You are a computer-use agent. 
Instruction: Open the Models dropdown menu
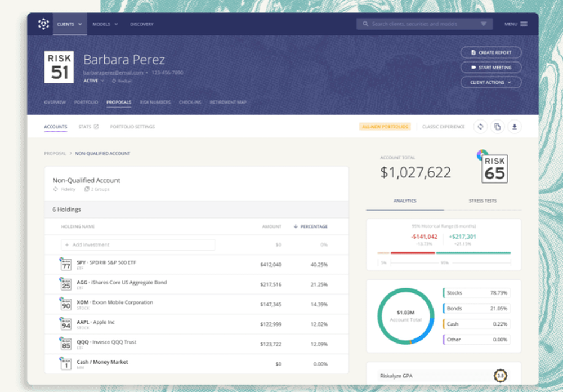[x=105, y=24]
